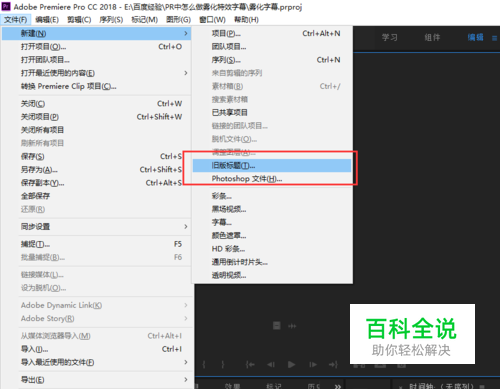
Task: Expand the 导出(E) submenu
Action: [x=186, y=380]
